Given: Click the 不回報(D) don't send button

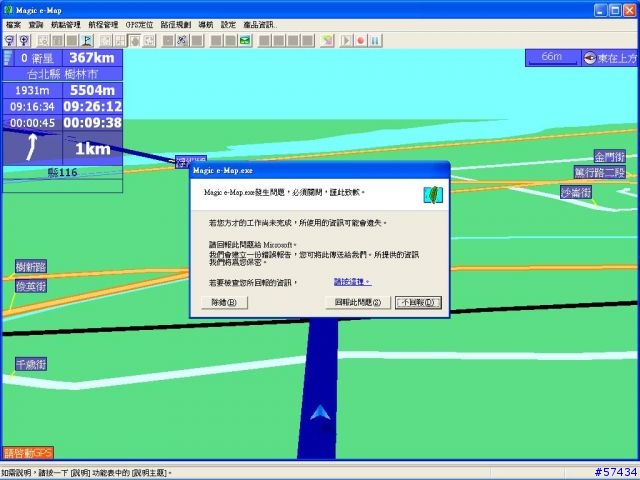Looking at the screenshot, I should 418,302.
